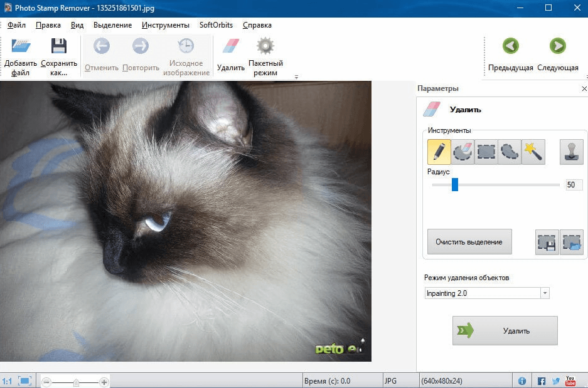Image resolution: width=588 pixels, height=388 pixels.
Task: Click the Радиус slider handle
Action: coord(455,185)
